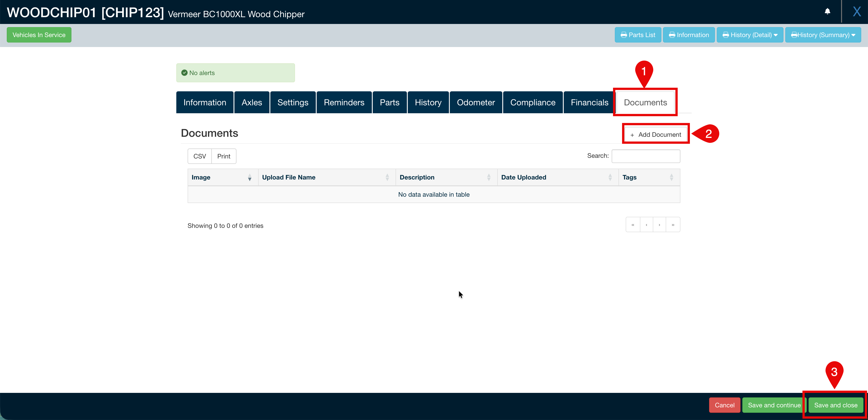Select the Documents tab

(x=645, y=102)
